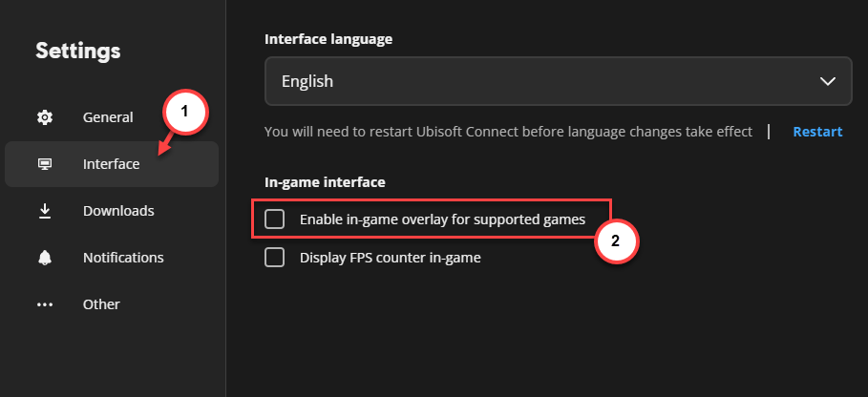Click the numbered annotation circle 2
The image size is (868, 397).
[x=616, y=241]
